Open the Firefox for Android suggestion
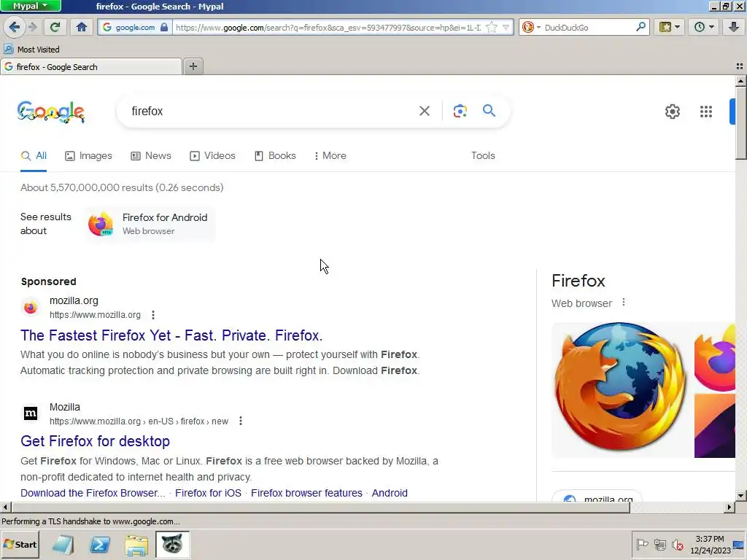Screen dimensions: 747x560 [150, 224]
